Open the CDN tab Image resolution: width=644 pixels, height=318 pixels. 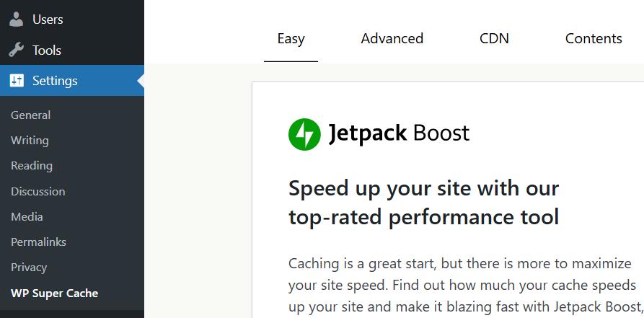click(494, 39)
